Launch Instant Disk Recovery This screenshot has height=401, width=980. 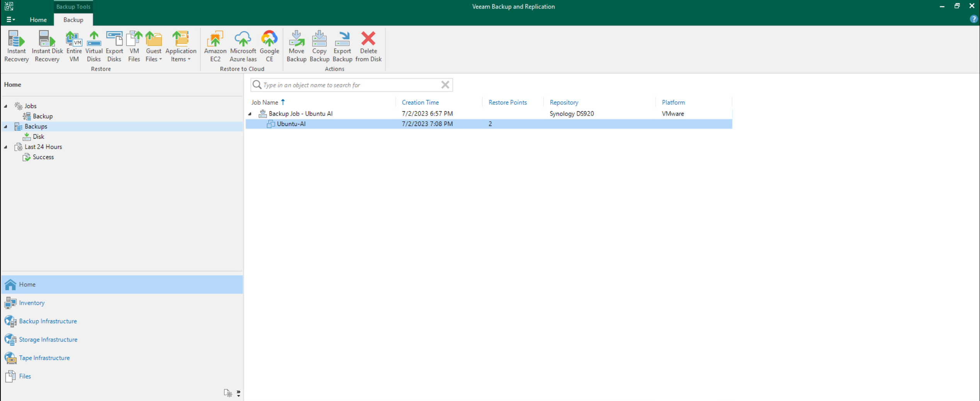click(47, 46)
